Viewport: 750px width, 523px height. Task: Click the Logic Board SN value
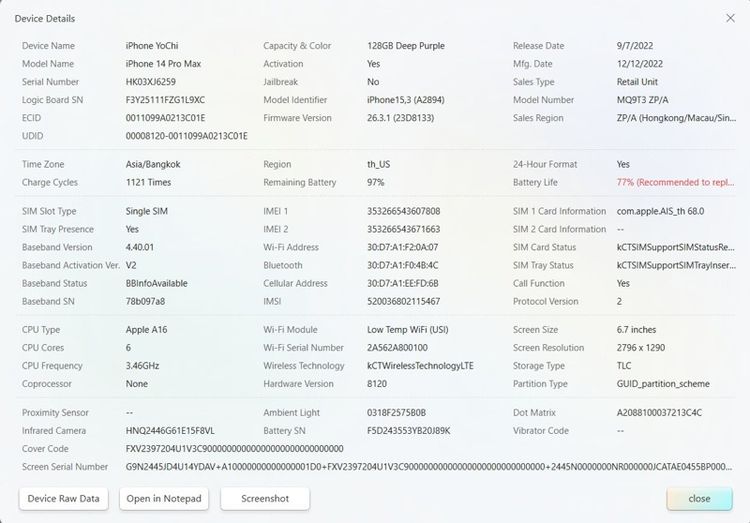pyautogui.click(x=165, y=100)
